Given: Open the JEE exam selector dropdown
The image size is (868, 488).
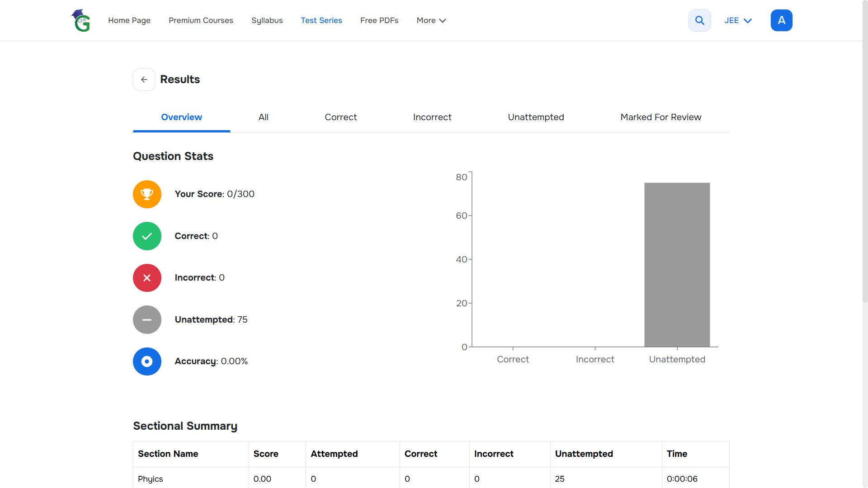Looking at the screenshot, I should pos(738,20).
